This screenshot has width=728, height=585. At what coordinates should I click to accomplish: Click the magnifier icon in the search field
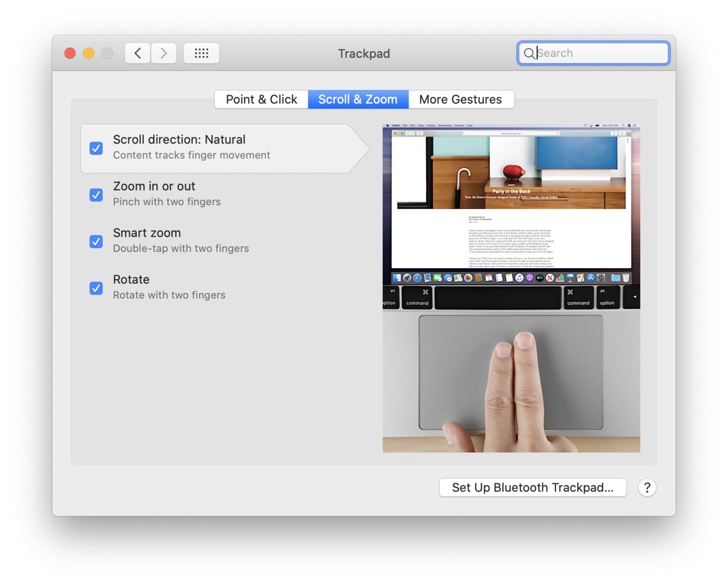coord(529,53)
